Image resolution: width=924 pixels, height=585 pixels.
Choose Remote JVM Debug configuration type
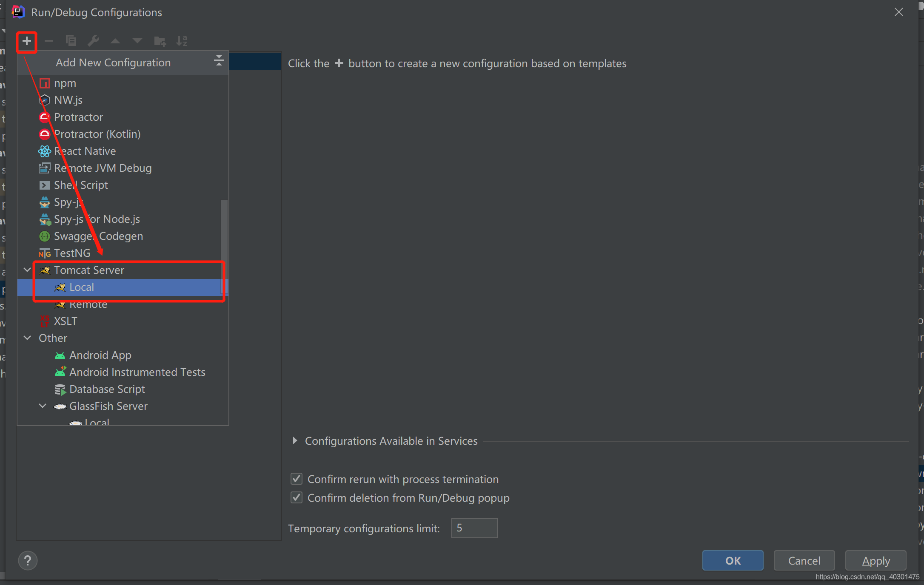(103, 168)
